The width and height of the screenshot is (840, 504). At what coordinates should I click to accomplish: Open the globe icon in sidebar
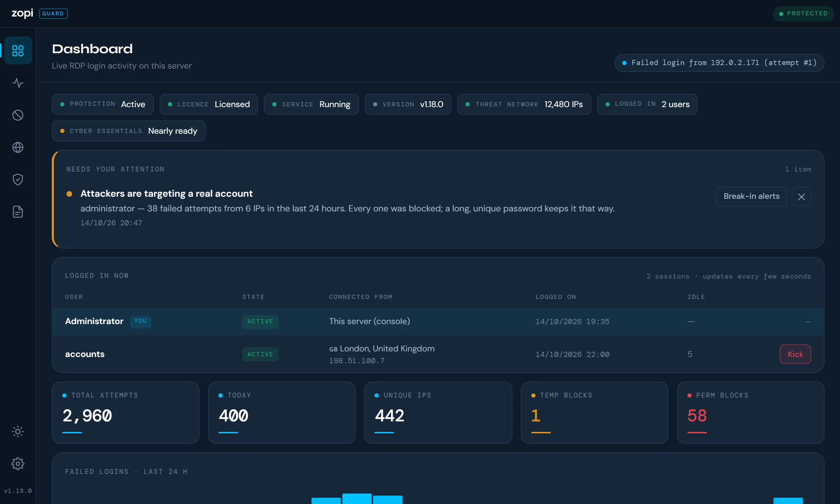point(18,147)
